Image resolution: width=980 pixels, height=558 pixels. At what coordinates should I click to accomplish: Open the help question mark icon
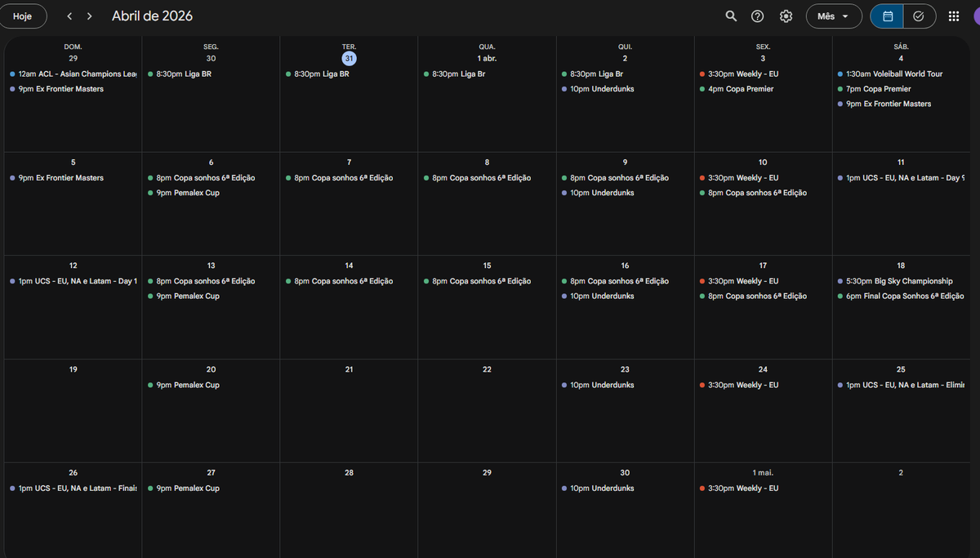point(758,16)
